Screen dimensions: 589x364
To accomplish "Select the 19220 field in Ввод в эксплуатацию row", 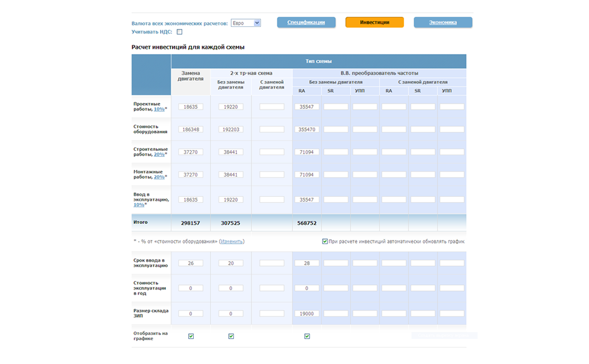I will coord(231,200).
